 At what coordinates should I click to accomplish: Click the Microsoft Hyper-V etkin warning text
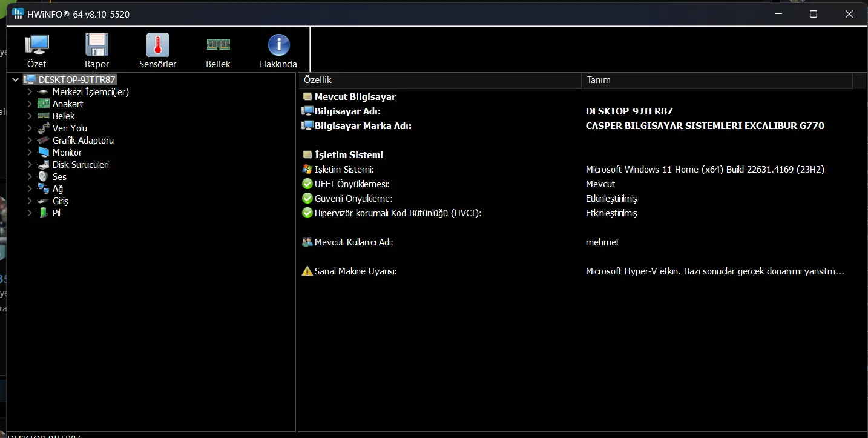[x=715, y=271]
